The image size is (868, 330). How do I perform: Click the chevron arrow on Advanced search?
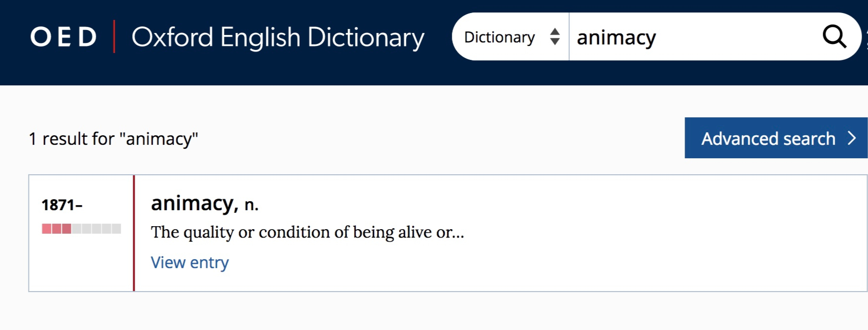[852, 138]
